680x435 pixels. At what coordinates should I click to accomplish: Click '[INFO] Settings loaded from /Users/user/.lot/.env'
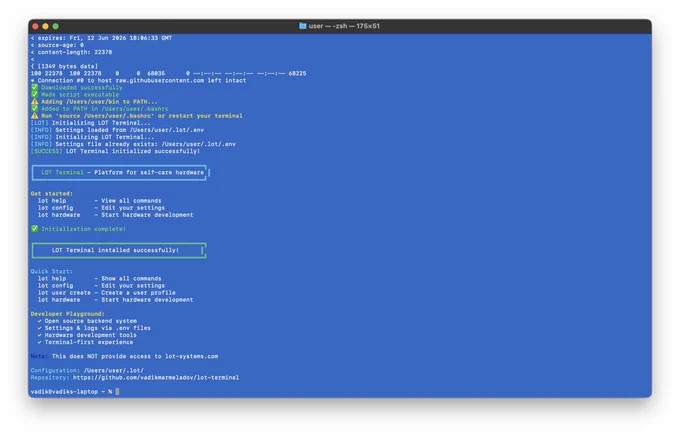[x=117, y=130]
